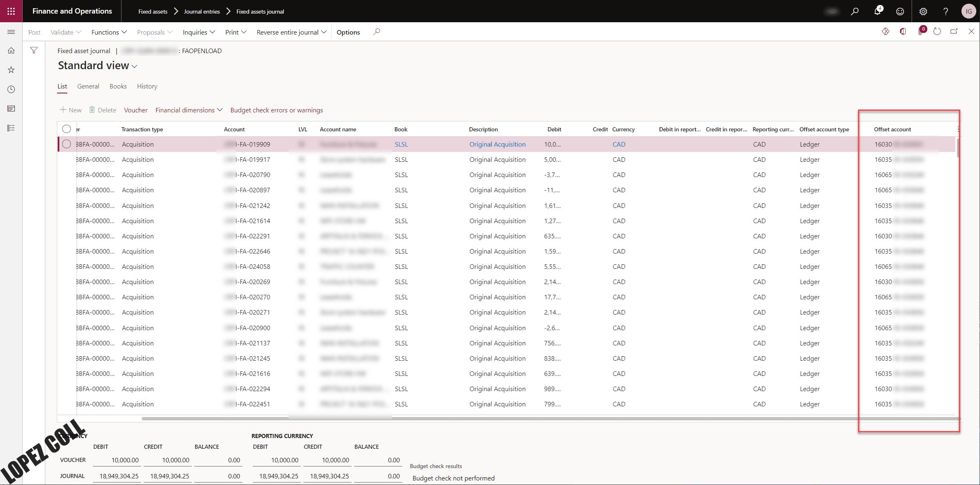
Task: Open the SLSL book link in first row
Action: (x=401, y=144)
